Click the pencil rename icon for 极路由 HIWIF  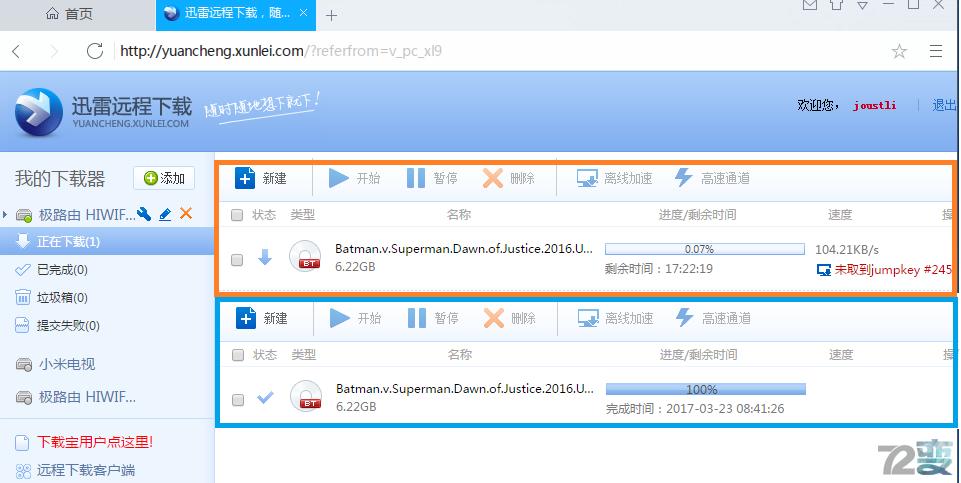pyautogui.click(x=165, y=214)
